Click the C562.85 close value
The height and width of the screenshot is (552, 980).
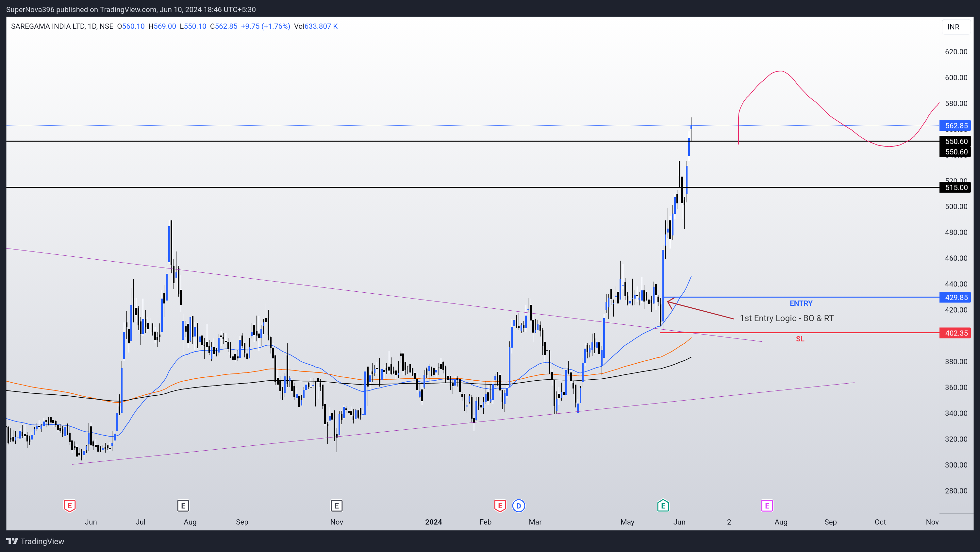click(224, 26)
